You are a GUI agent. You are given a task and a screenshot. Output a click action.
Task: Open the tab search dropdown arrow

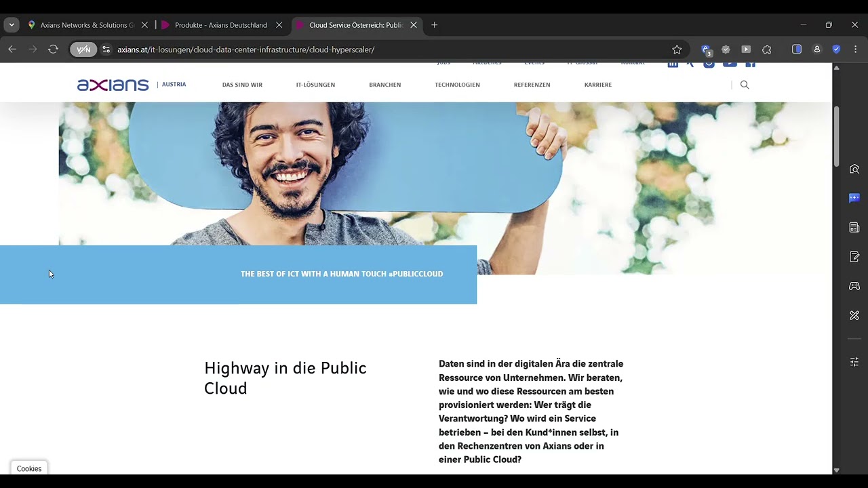pos(12,25)
